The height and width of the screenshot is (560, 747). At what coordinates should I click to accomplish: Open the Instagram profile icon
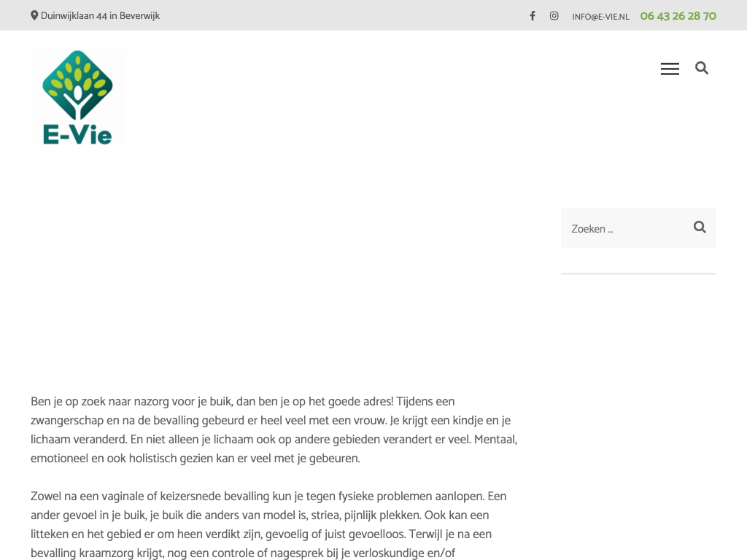pyautogui.click(x=554, y=16)
